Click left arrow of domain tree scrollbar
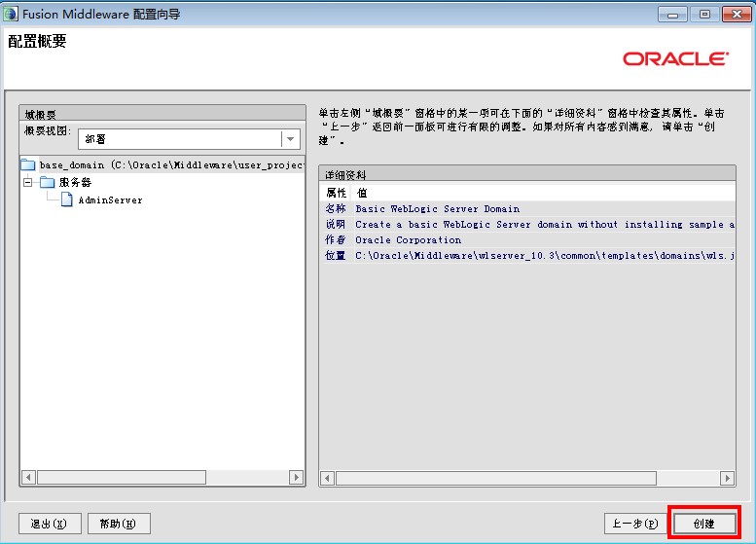Image resolution: width=756 pixels, height=544 pixels. (28, 478)
